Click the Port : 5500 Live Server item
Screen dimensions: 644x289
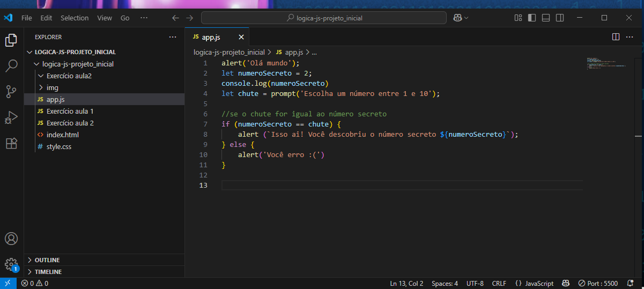click(598, 283)
